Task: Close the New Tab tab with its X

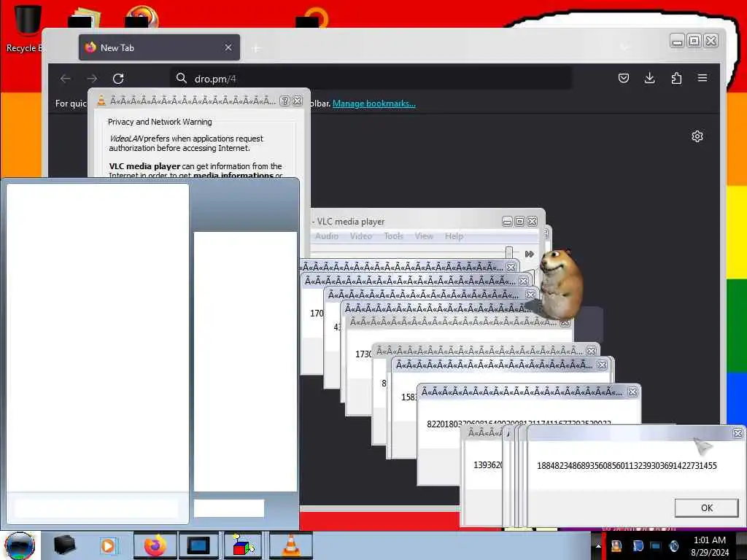Action: coord(228,47)
